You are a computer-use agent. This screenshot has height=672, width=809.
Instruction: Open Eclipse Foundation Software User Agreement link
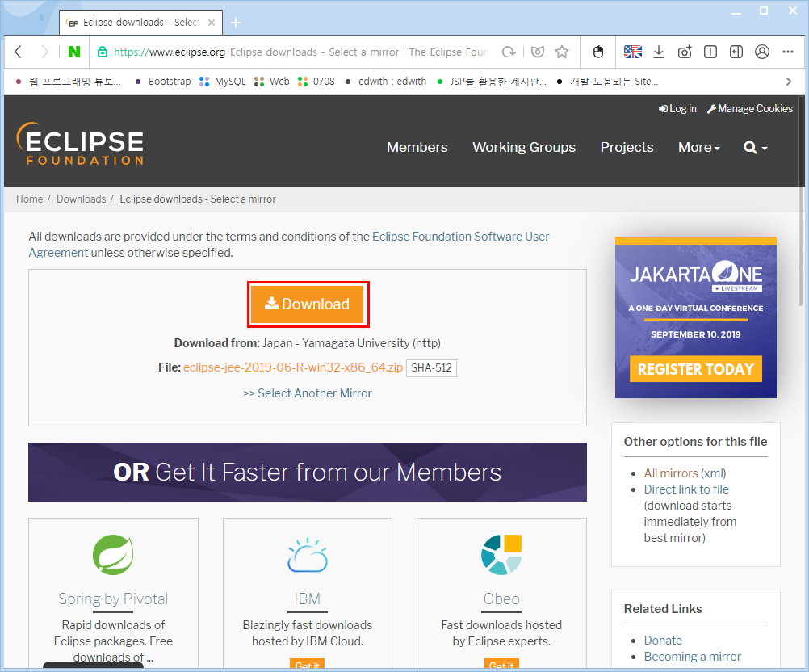tap(289, 245)
